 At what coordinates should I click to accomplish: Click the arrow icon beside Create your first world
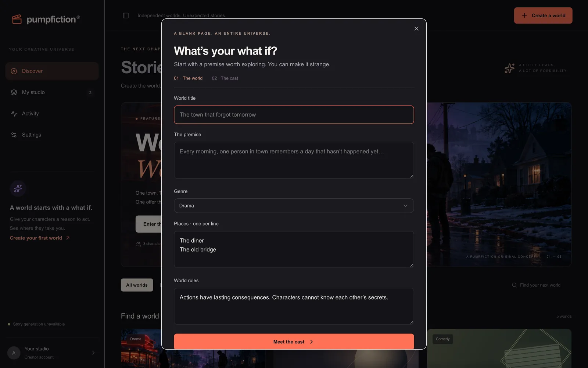pos(68,238)
